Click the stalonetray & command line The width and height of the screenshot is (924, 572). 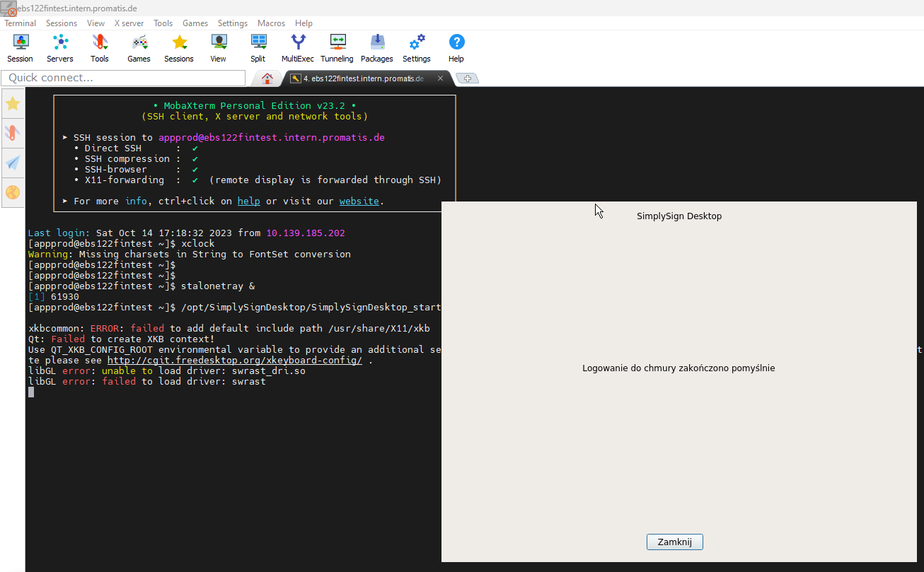(x=142, y=286)
